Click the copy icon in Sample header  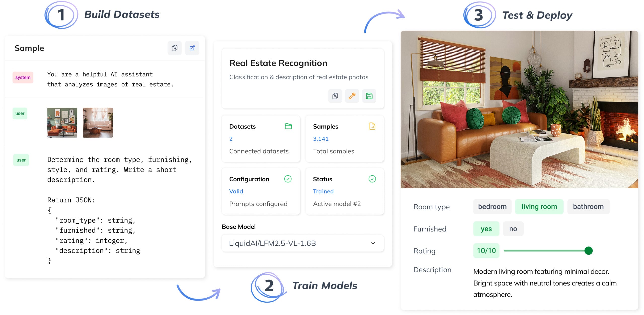174,48
